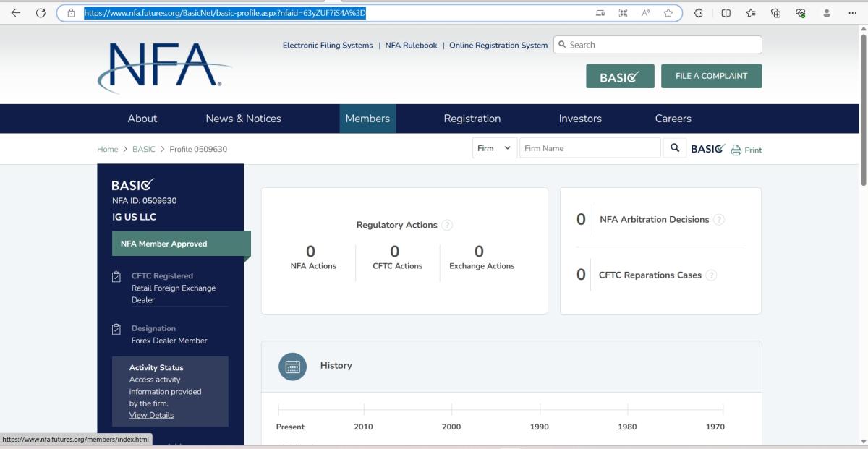Open the browser split screen icon
The height and width of the screenshot is (449, 868).
pyautogui.click(x=726, y=13)
